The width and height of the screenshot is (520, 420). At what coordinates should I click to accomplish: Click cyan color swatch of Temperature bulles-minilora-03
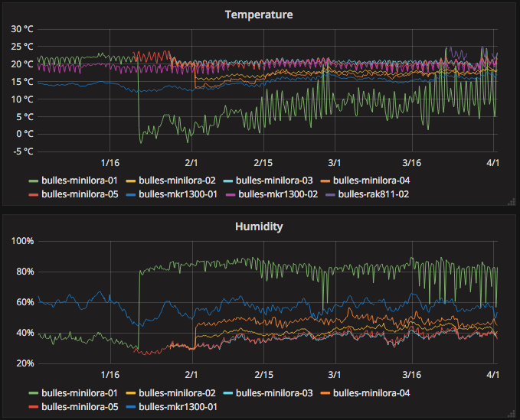click(228, 181)
